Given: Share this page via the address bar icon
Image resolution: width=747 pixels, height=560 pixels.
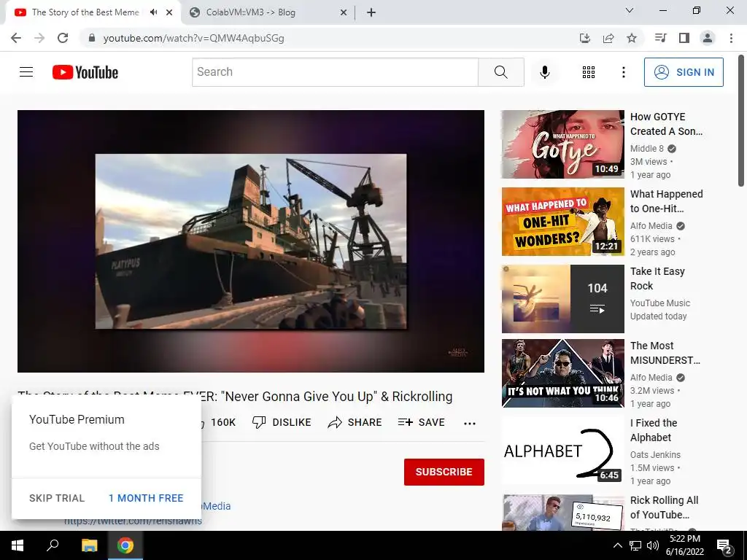Looking at the screenshot, I should pyautogui.click(x=608, y=38).
